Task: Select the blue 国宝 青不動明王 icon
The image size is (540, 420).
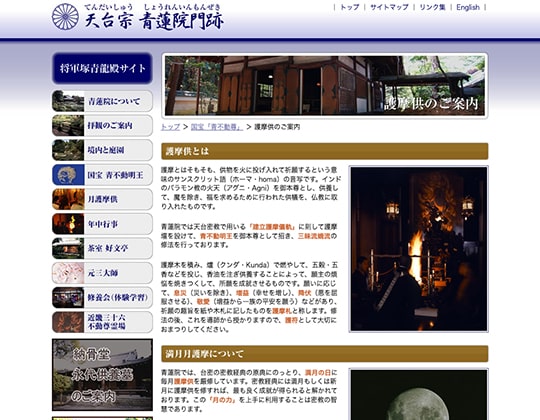Action: 68,175
